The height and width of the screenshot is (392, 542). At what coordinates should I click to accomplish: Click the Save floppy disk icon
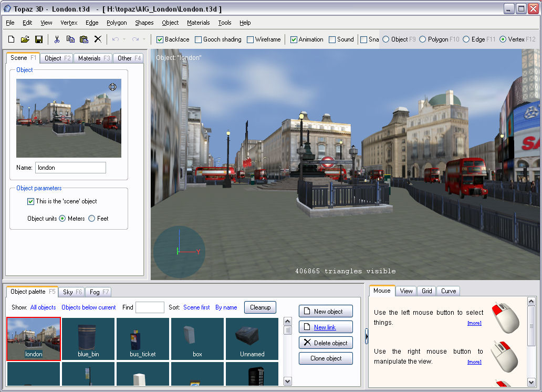tap(38, 39)
